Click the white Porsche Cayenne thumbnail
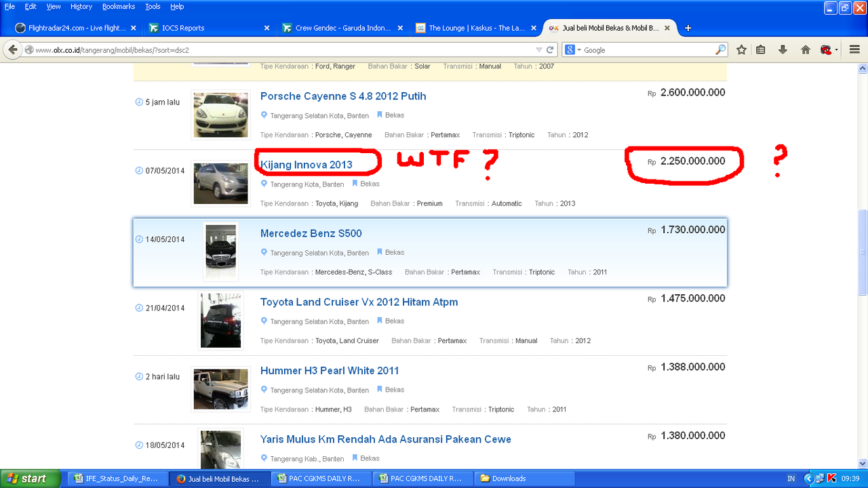This screenshot has height=488, width=868. tap(220, 115)
